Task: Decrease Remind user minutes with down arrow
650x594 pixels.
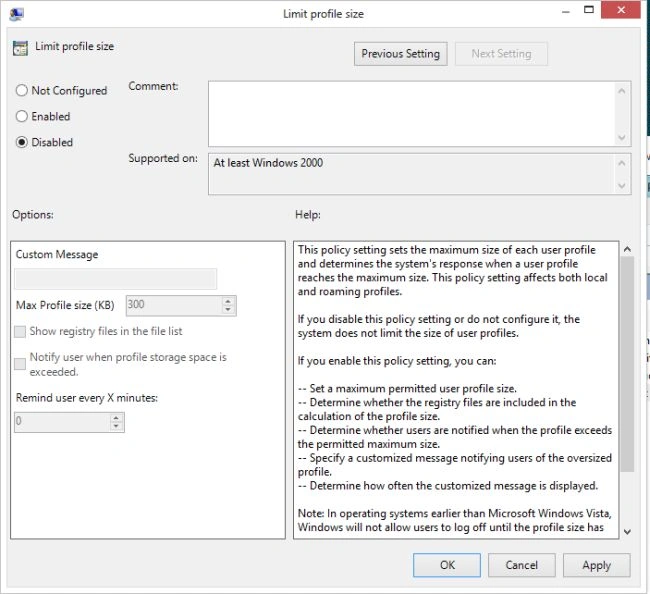Action: (x=116, y=427)
